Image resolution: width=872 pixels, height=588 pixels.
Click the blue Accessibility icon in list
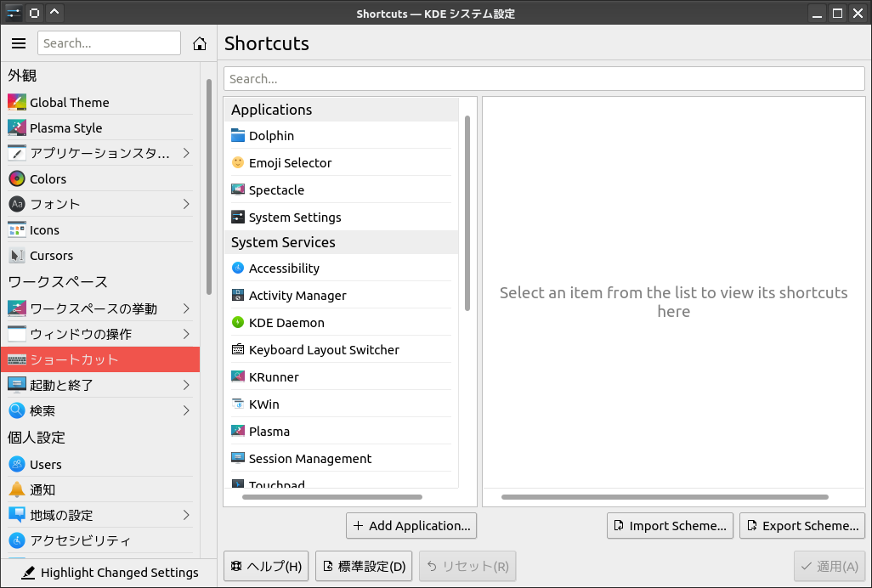(238, 269)
